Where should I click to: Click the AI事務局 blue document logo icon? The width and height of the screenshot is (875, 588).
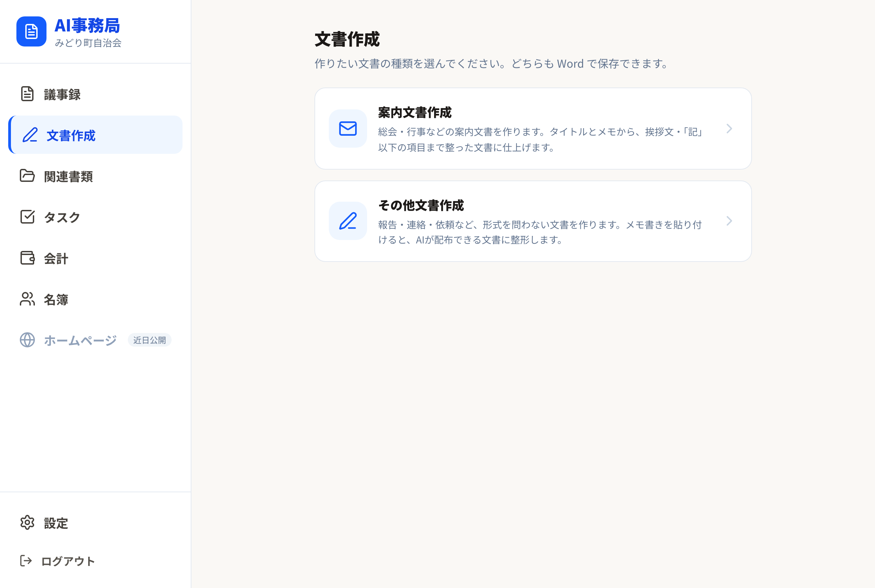(x=31, y=31)
